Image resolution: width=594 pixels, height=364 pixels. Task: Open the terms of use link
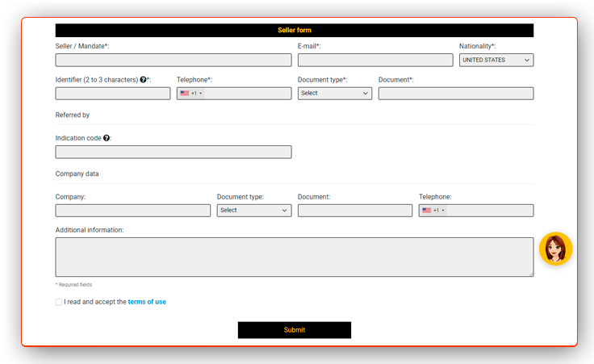(x=147, y=302)
